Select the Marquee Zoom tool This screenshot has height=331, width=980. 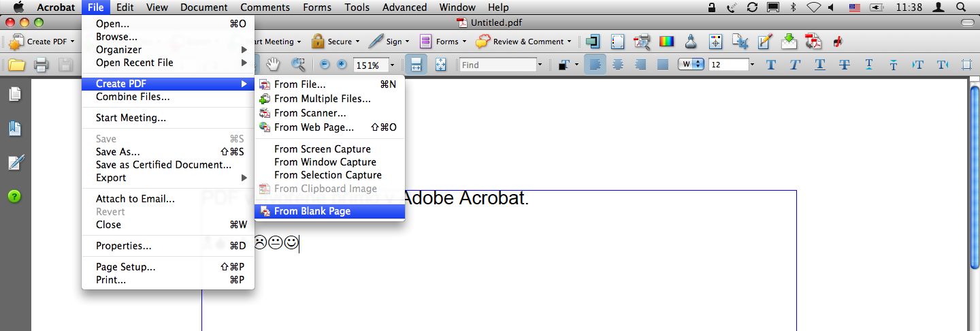(x=297, y=65)
